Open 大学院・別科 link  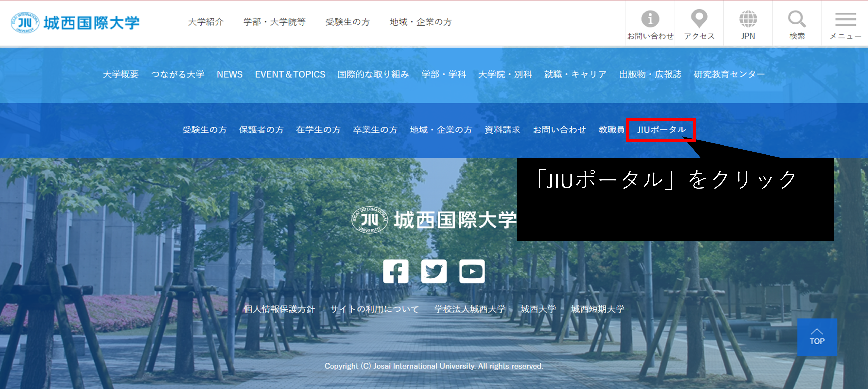(x=505, y=74)
